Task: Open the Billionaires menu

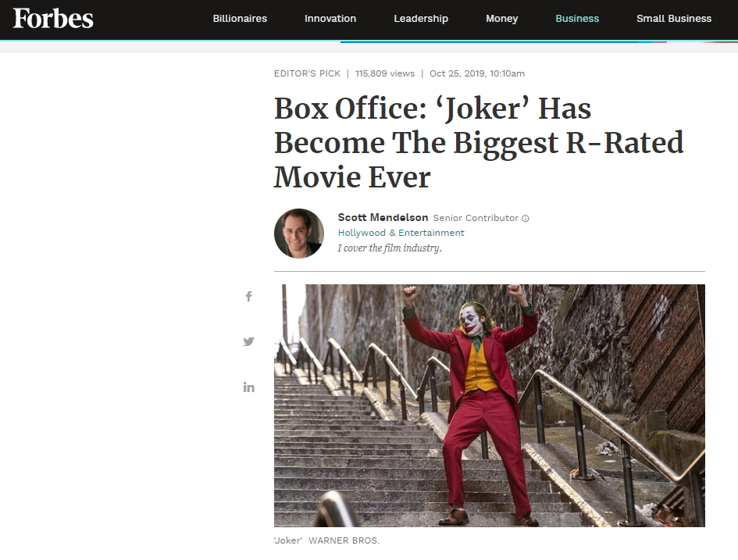Action: (x=240, y=18)
